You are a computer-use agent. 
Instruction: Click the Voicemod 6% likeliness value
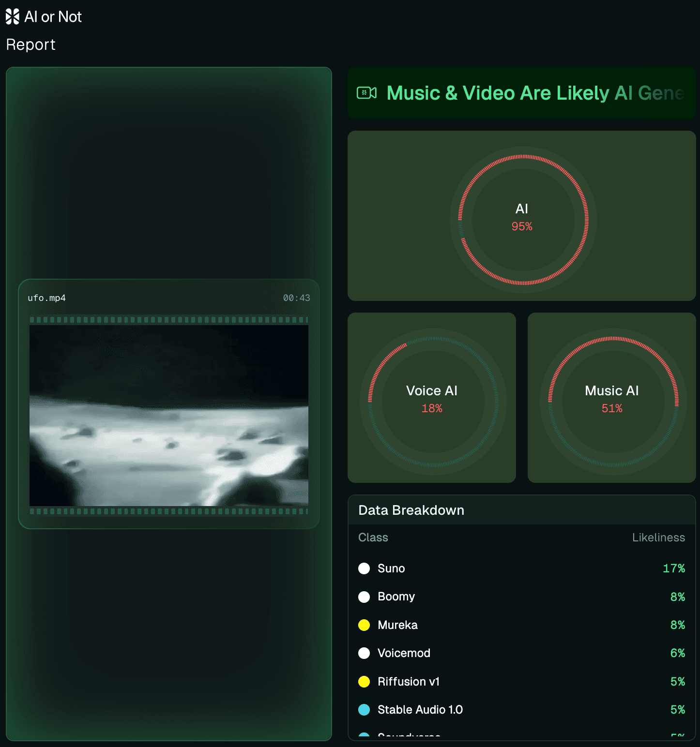point(677,653)
